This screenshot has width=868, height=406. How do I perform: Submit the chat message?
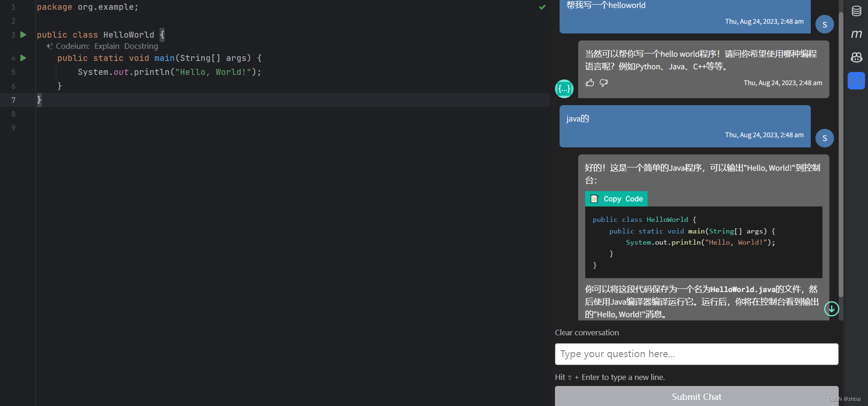pyautogui.click(x=696, y=396)
